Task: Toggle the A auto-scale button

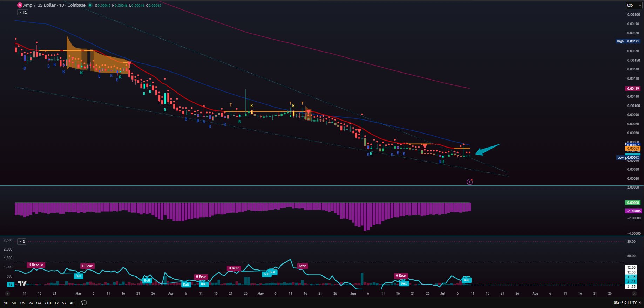Action: [634, 294]
